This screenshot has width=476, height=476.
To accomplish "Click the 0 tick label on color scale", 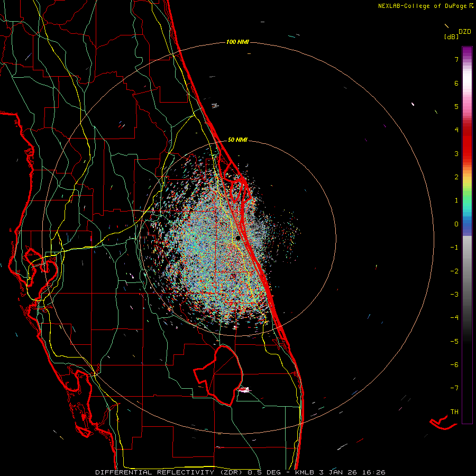I will pyautogui.click(x=456, y=224).
